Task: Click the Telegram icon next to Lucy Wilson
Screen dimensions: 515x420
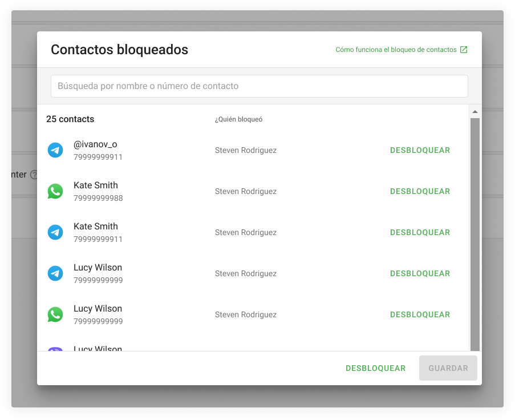Action: [55, 274]
